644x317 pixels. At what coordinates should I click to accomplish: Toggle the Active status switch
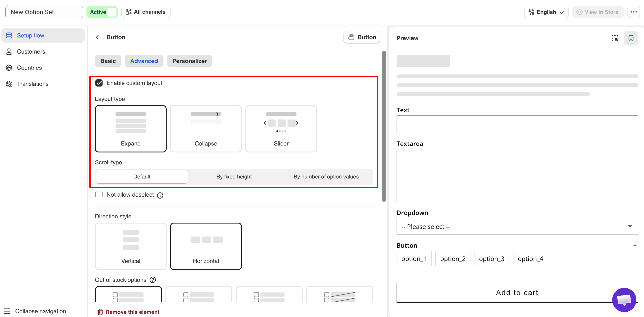102,12
